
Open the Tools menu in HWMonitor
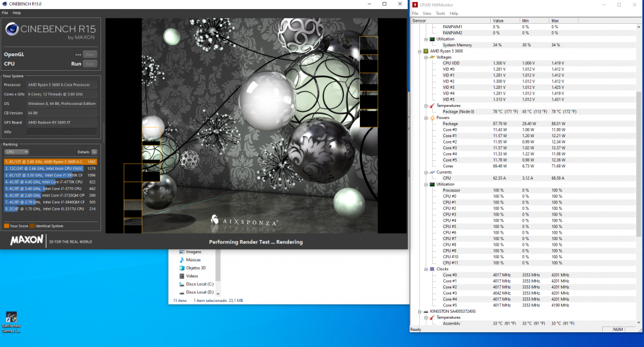(x=440, y=13)
